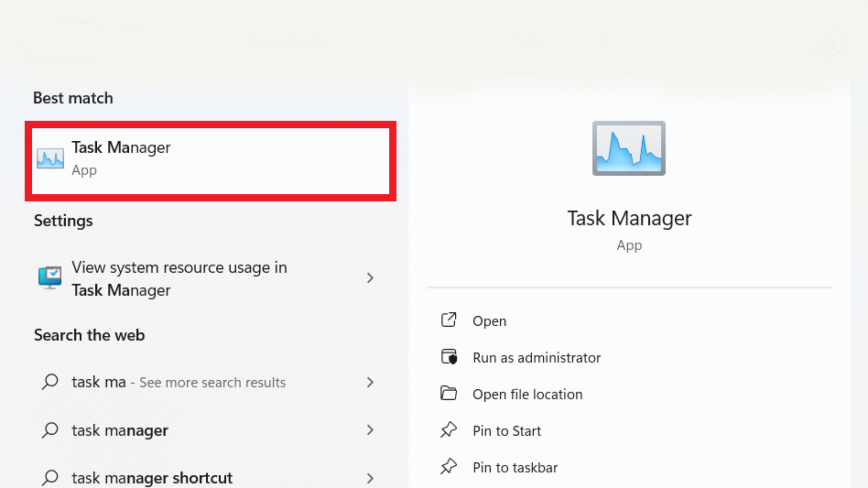Click the folder icon for Open file location
The image size is (868, 488).
(x=449, y=394)
